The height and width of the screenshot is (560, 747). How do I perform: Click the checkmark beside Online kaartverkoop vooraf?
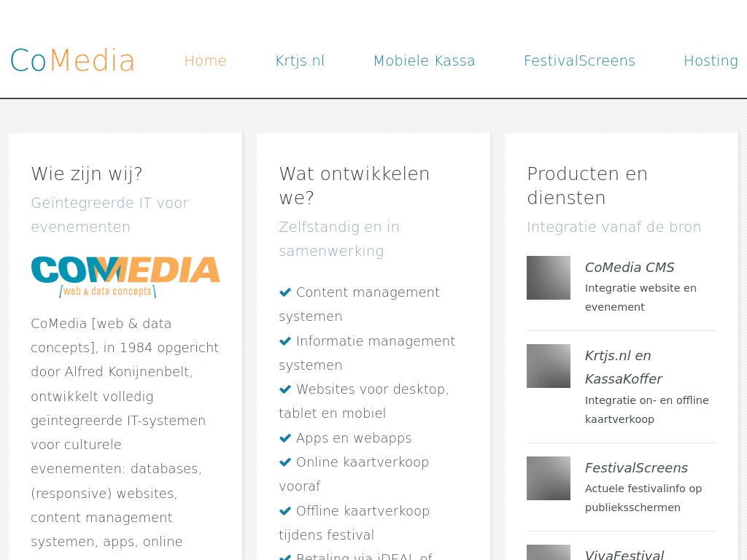[285, 462]
